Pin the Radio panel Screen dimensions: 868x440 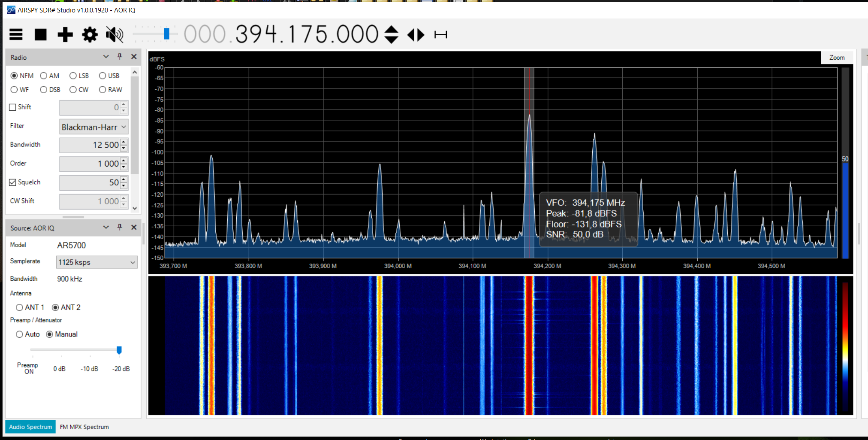[x=120, y=57]
